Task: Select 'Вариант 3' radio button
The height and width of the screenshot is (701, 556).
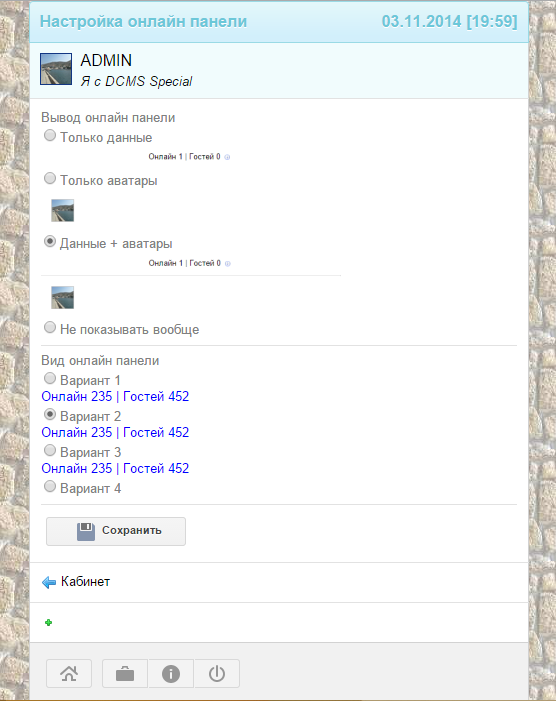Action: (x=50, y=450)
